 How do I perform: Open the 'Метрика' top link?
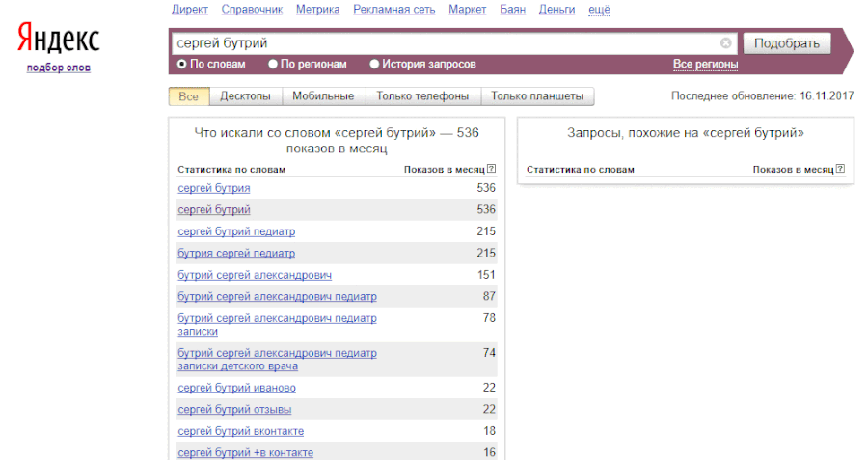[x=317, y=10]
